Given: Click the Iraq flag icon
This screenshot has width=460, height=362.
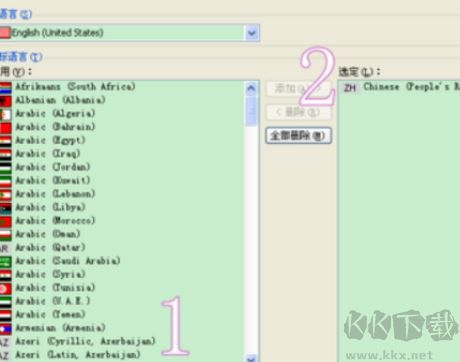Looking at the screenshot, I should [6, 154].
